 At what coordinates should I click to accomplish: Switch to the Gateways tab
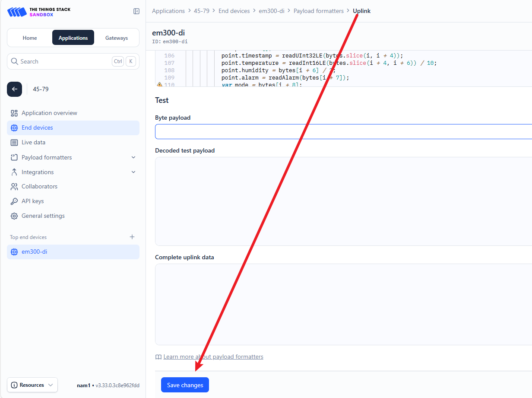tap(117, 38)
